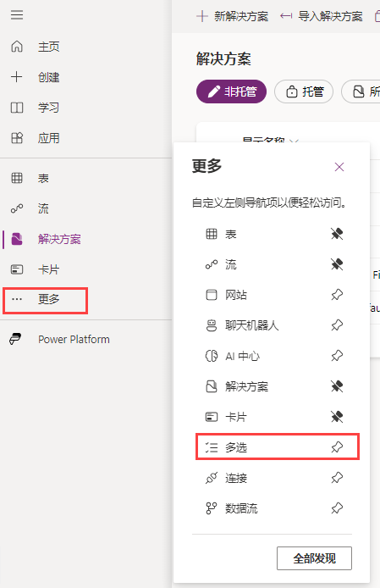This screenshot has height=588, width=380.
Task: Open 流 from the 更多 panel list
Action: [x=231, y=264]
